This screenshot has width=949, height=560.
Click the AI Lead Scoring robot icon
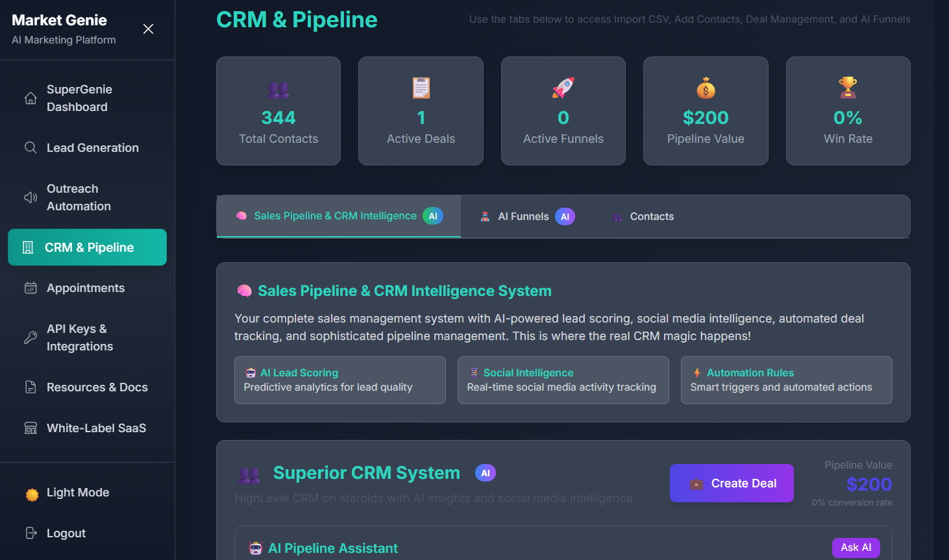point(249,372)
